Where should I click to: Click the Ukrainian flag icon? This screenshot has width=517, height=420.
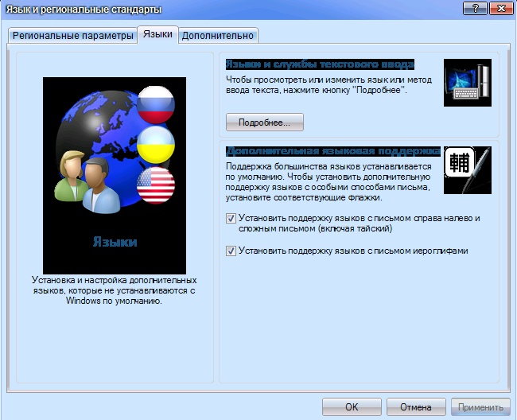[156, 146]
